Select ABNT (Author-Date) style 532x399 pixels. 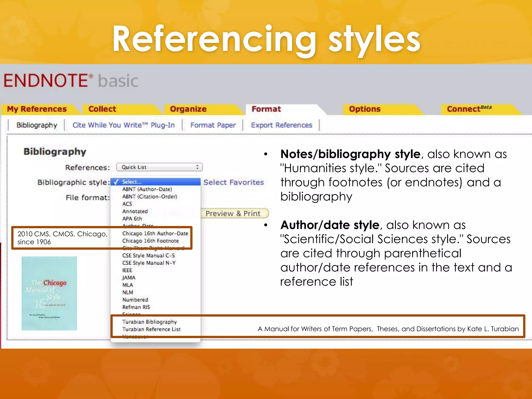coord(147,189)
